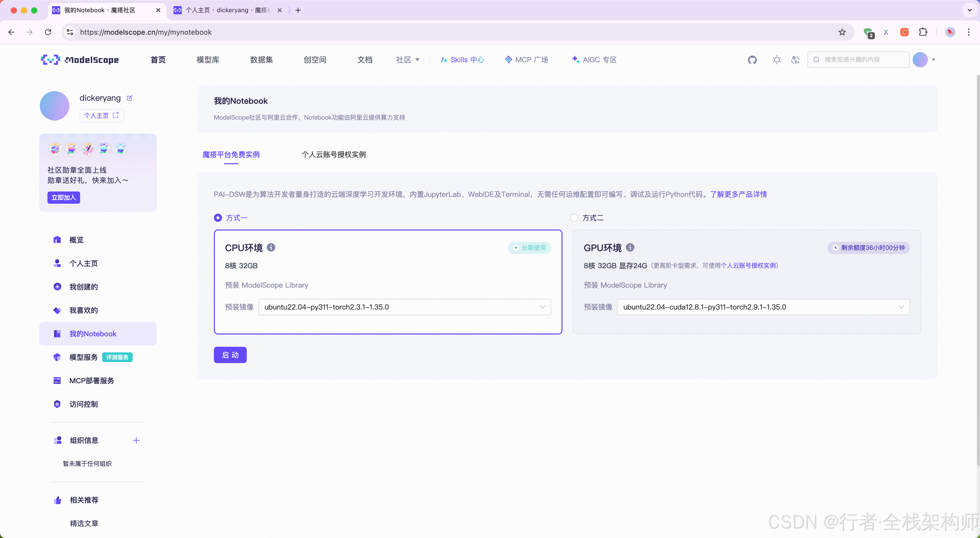The height and width of the screenshot is (538, 980).
Task: Click the 立即加入 button
Action: pos(64,197)
